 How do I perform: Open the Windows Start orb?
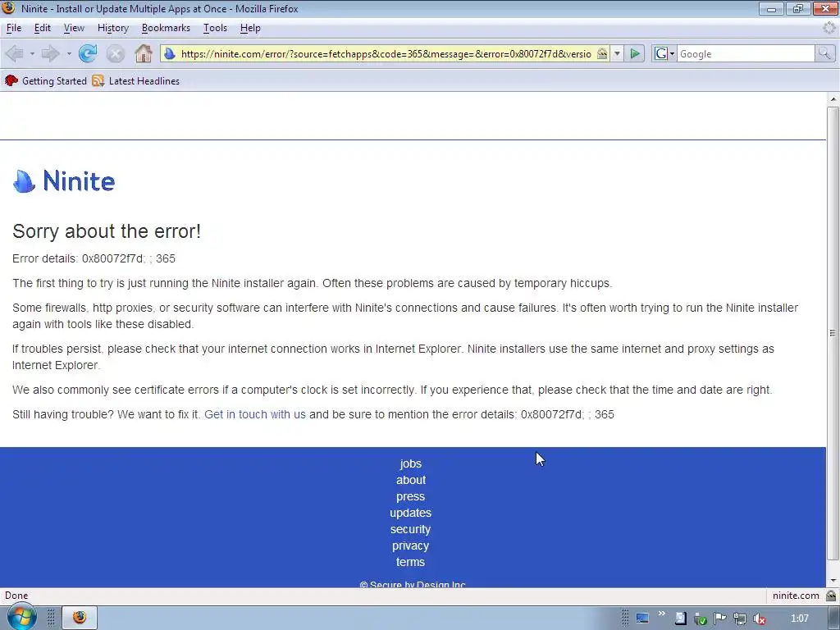(x=21, y=617)
